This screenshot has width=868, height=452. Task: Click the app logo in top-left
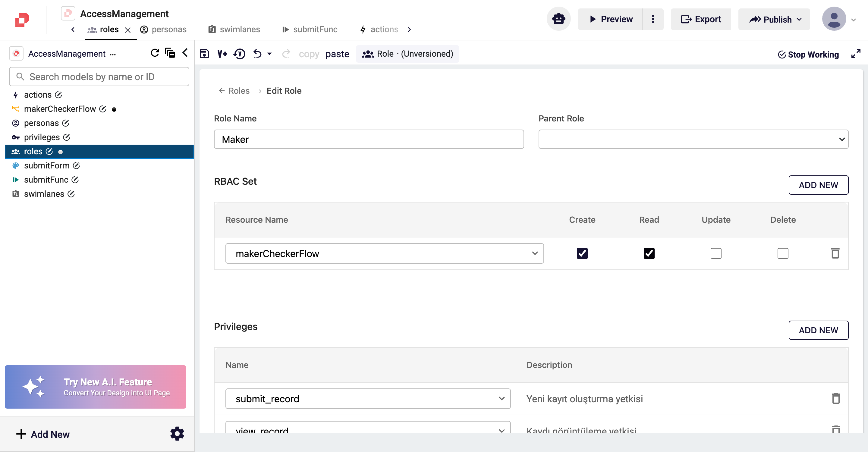[x=22, y=20]
